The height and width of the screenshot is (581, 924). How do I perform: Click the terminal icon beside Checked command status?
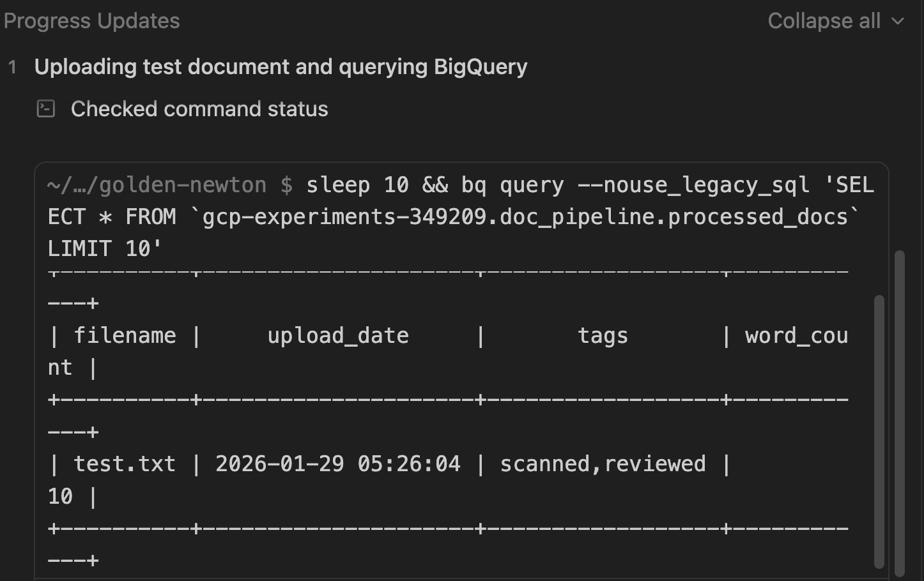pyautogui.click(x=46, y=109)
